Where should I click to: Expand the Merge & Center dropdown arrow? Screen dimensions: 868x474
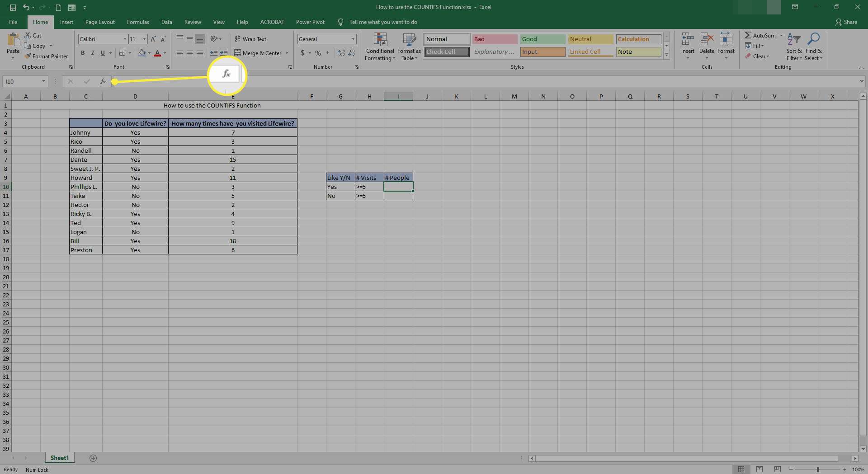(287, 53)
